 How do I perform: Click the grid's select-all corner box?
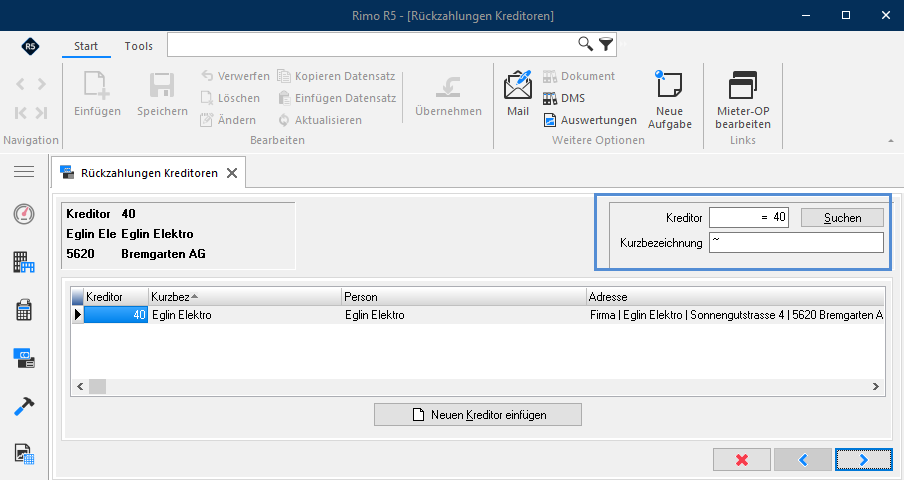click(77, 297)
